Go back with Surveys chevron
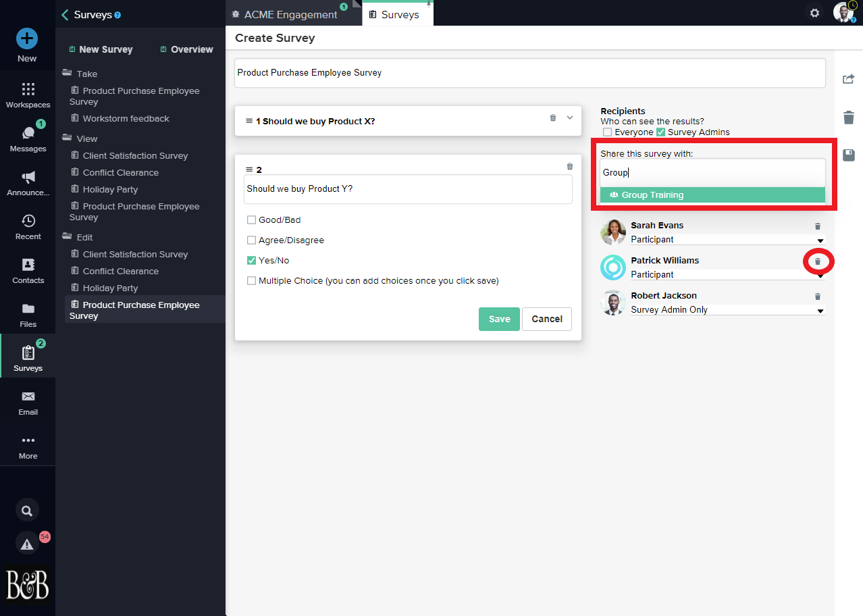 pos(65,14)
